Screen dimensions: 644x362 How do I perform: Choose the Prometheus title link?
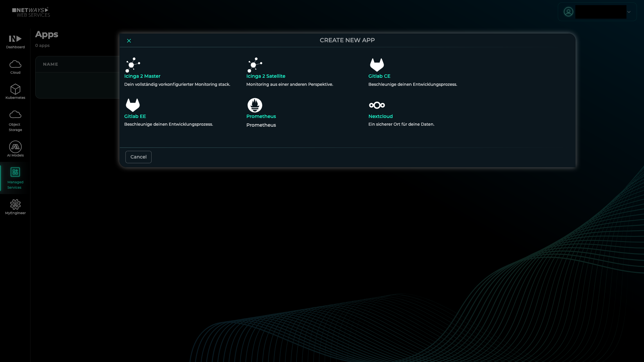coord(261,116)
